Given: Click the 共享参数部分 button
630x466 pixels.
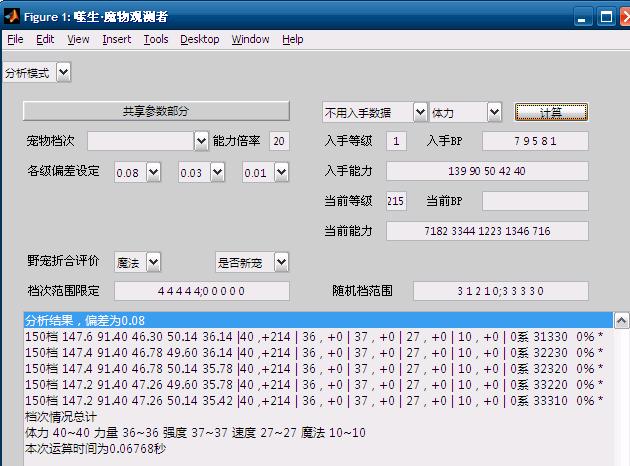Looking at the screenshot, I should coord(156,111).
